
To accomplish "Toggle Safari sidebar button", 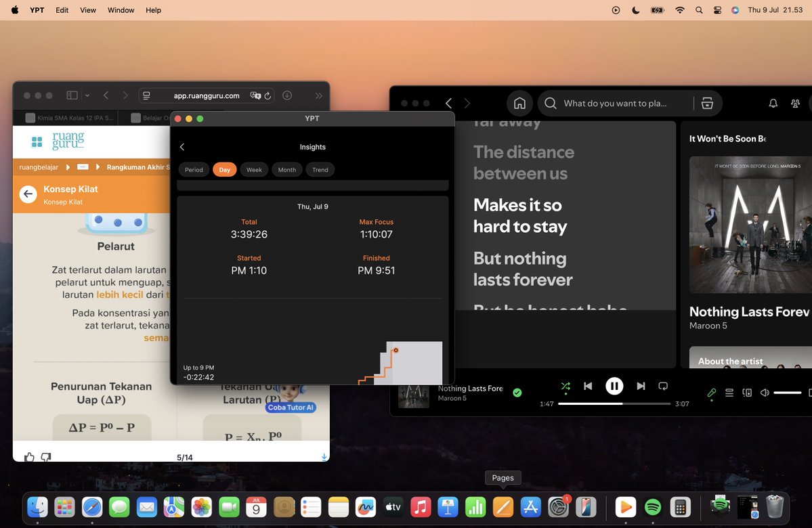I will click(72, 95).
